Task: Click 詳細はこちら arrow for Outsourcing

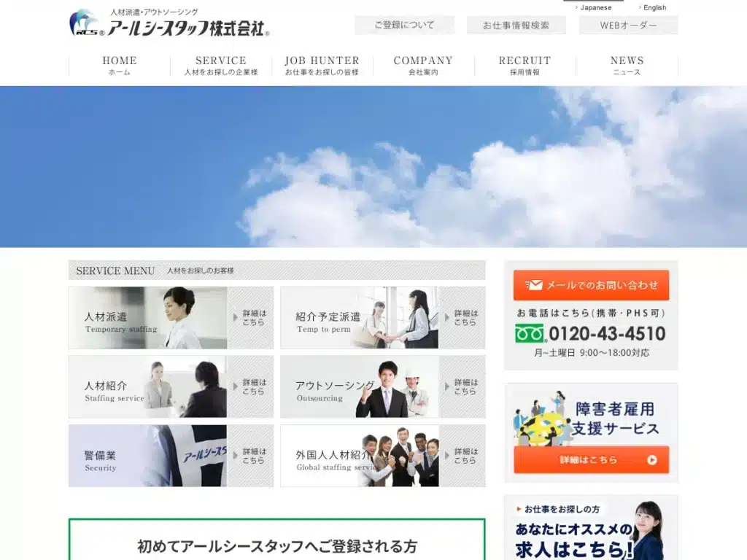Action: coord(462,386)
